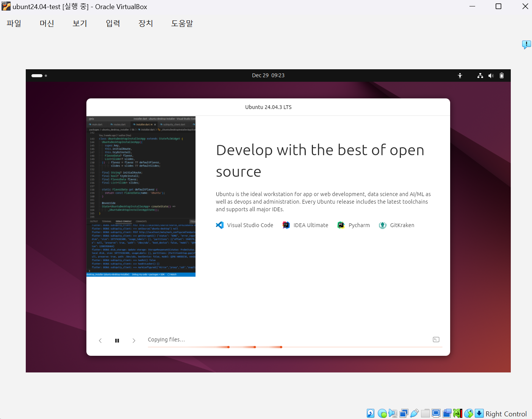Advance to the next installer slide
Viewport: 532px width, 419px height.
(x=134, y=341)
